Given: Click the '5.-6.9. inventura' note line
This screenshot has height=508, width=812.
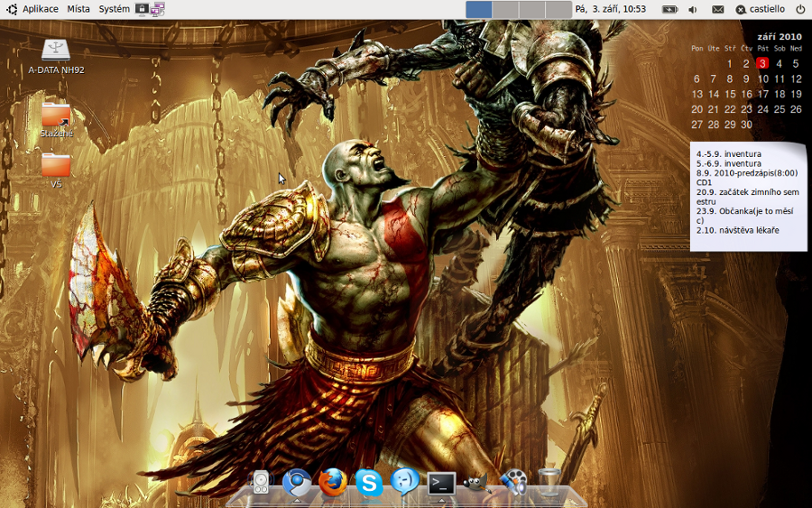Looking at the screenshot, I should (729, 163).
